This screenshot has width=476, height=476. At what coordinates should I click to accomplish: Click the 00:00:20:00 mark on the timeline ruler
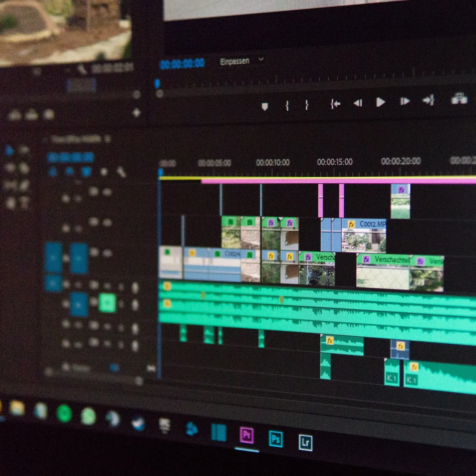[400, 161]
